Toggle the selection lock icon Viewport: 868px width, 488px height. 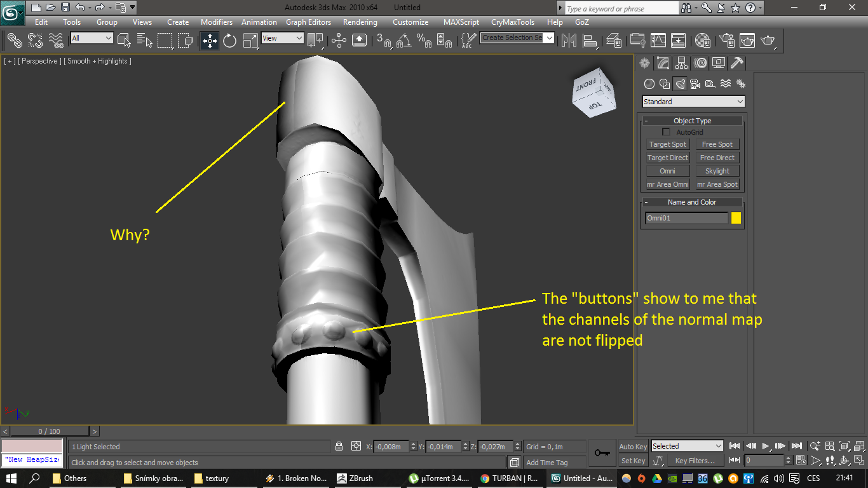[339, 446]
